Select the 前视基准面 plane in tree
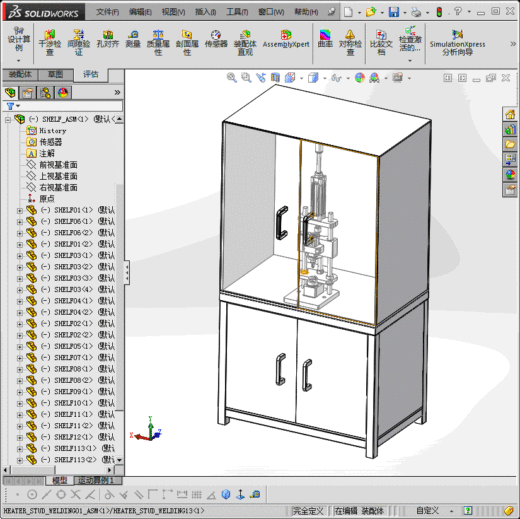This screenshot has height=519, width=520. [58, 165]
